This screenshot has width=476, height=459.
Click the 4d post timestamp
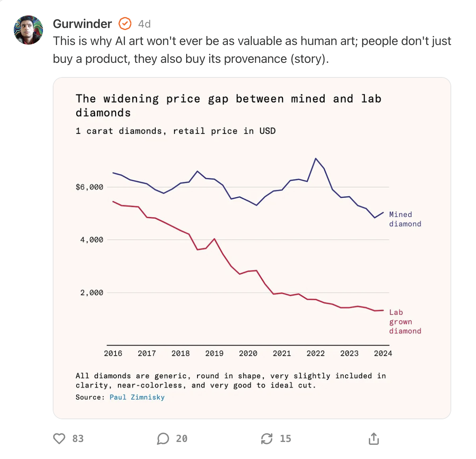tap(144, 24)
